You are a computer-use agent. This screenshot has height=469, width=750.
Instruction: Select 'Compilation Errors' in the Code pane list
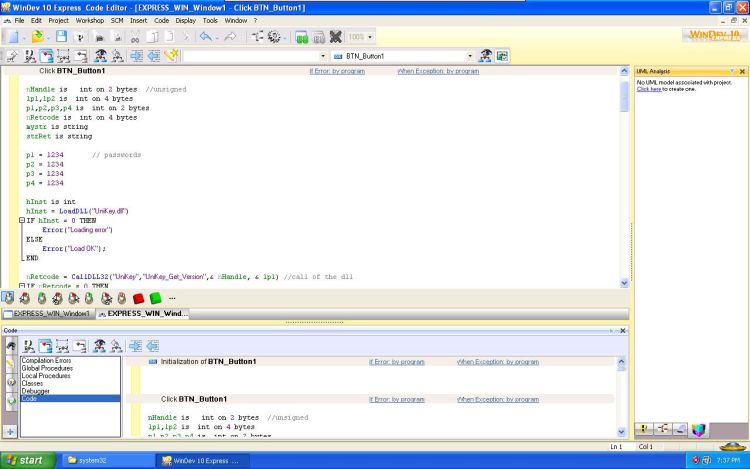coord(46,360)
